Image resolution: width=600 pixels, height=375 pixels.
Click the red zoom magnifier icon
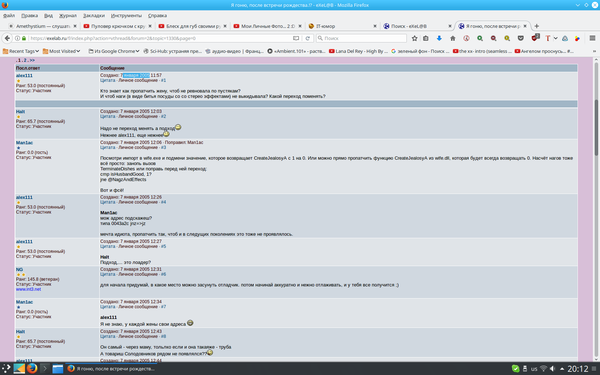tap(494, 38)
